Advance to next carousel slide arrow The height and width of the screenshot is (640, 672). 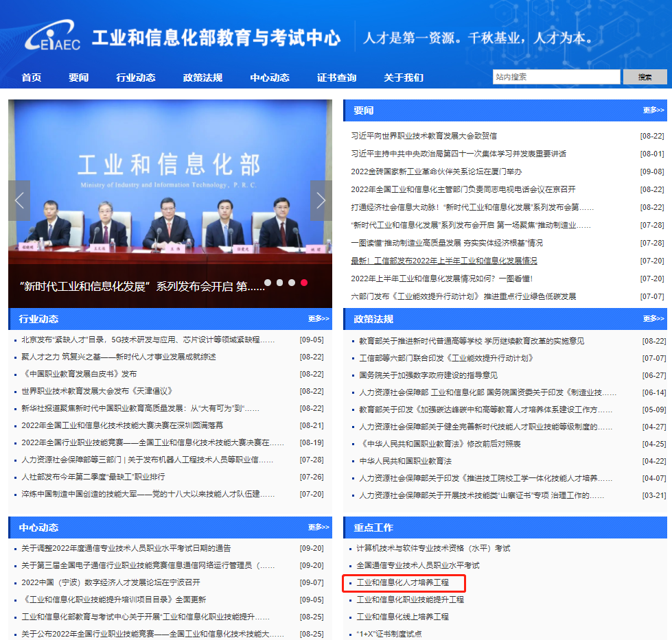(x=321, y=201)
